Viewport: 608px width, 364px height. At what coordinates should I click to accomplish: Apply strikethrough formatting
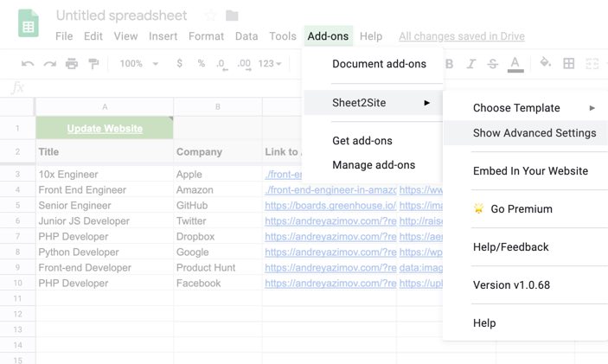(x=492, y=64)
